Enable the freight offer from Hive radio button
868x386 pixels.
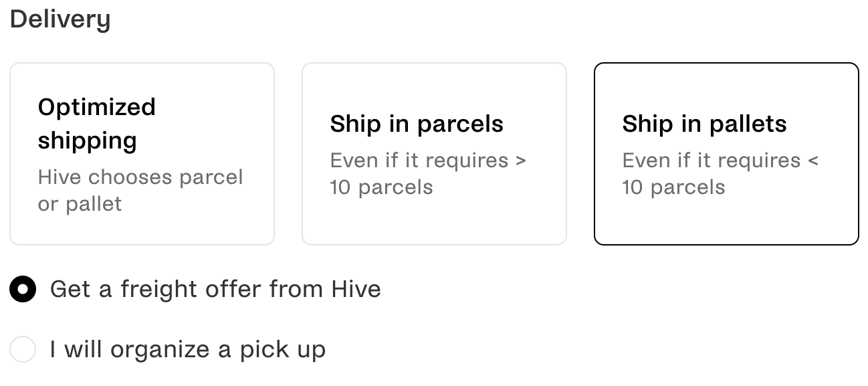(23, 290)
